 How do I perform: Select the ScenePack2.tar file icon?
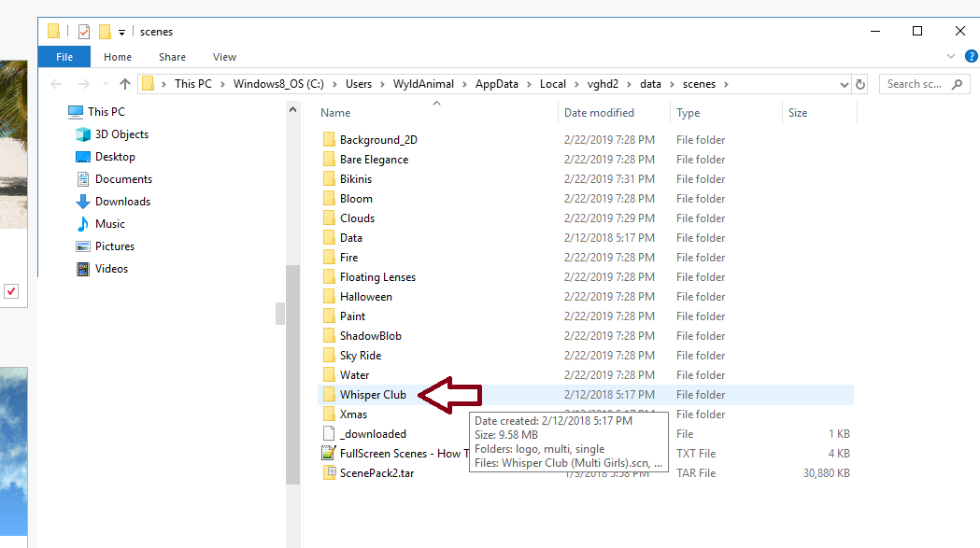(328, 473)
